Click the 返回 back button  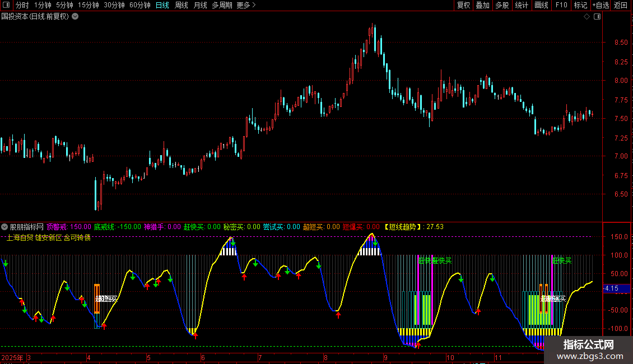(621, 6)
